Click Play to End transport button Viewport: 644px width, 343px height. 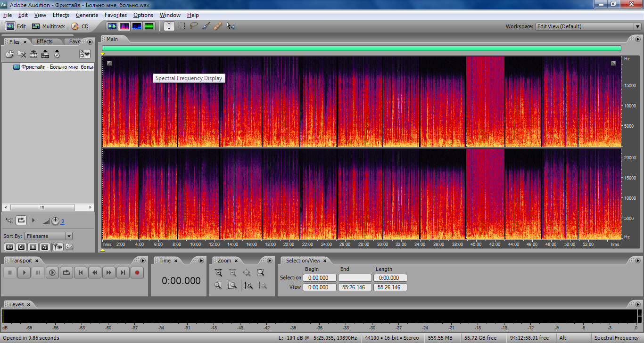pos(52,272)
